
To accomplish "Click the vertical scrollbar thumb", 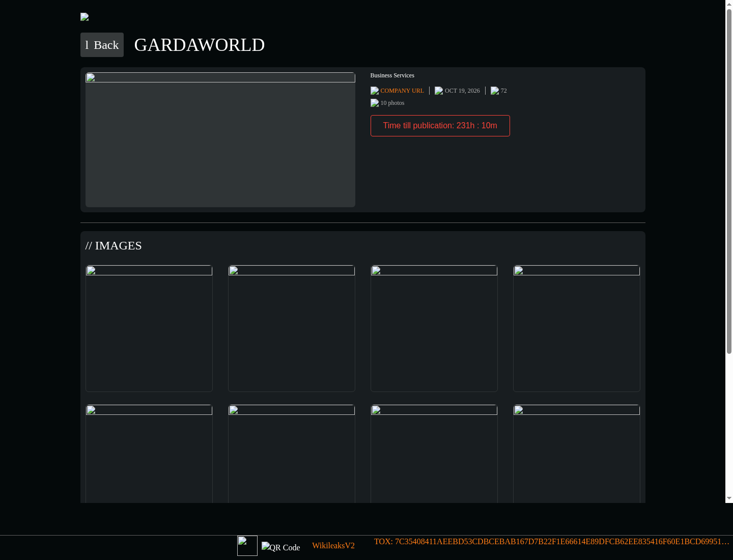I will point(729,181).
